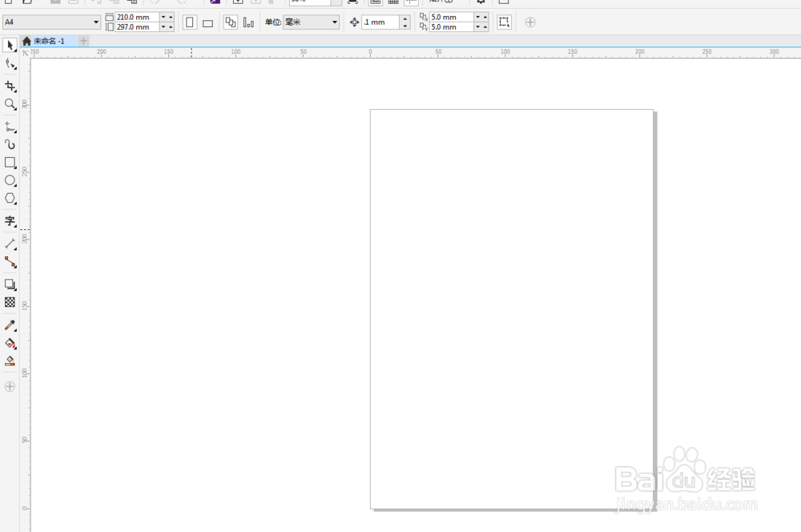
Task: Toggle Treat as Filled icon
Action: [504, 22]
